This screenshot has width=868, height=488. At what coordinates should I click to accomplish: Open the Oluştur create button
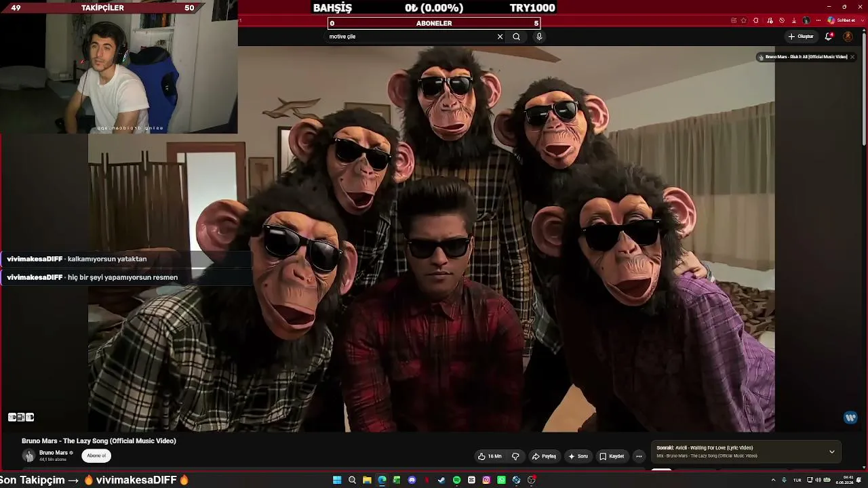pyautogui.click(x=801, y=37)
